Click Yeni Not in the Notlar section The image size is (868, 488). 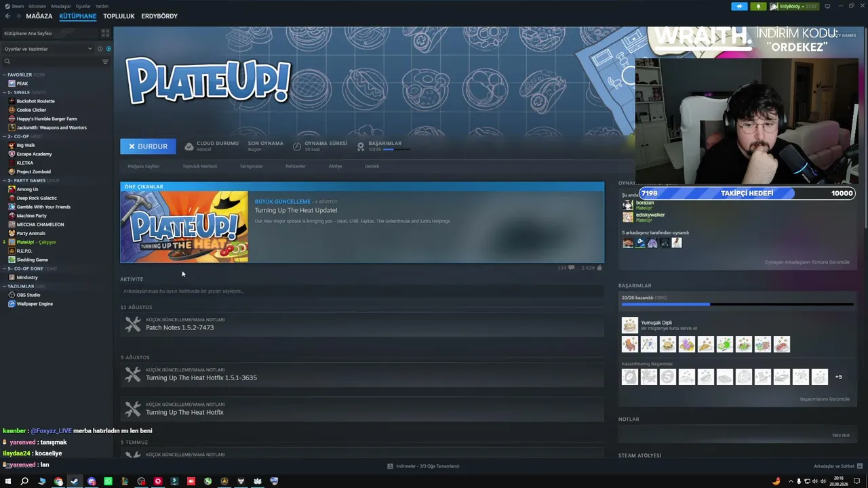pyautogui.click(x=841, y=435)
